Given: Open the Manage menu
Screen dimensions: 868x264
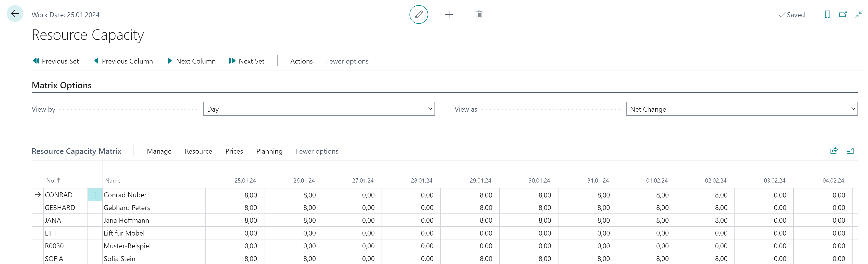Looking at the screenshot, I should [x=159, y=151].
